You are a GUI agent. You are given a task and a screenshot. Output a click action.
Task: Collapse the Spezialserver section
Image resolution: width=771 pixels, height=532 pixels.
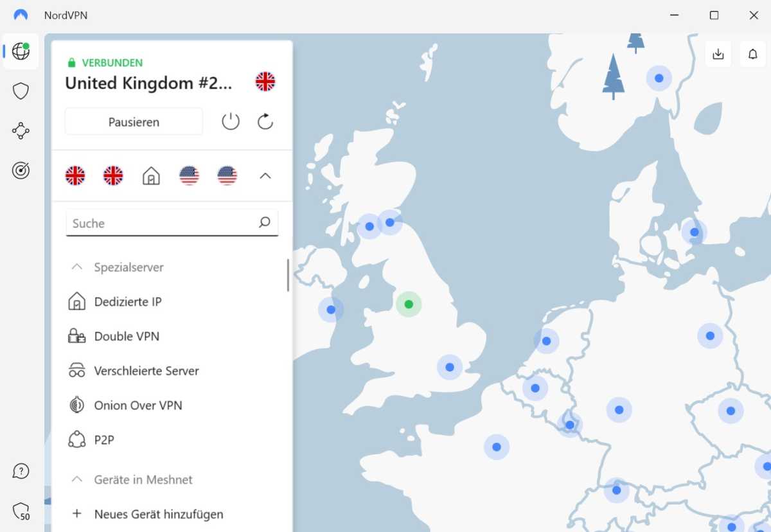tap(77, 267)
